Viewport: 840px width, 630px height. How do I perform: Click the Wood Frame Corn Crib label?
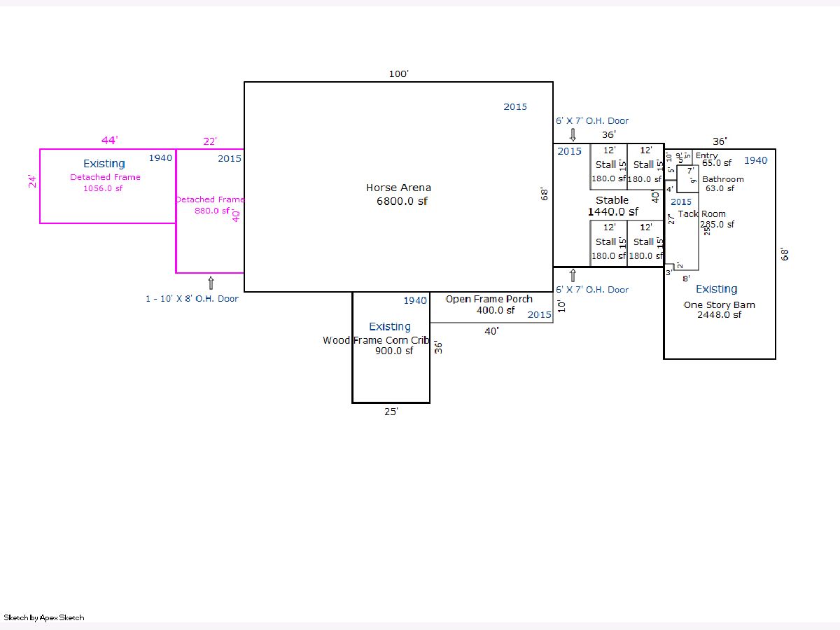pos(377,340)
